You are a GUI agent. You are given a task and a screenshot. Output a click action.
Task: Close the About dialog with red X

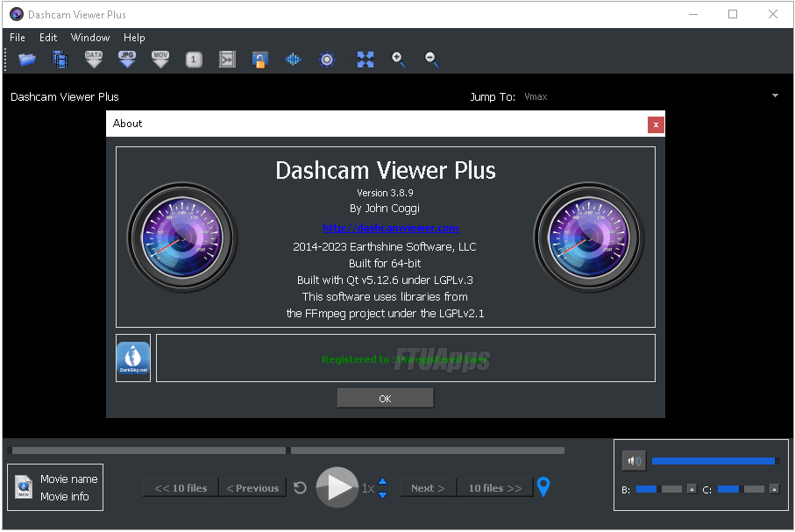[656, 124]
